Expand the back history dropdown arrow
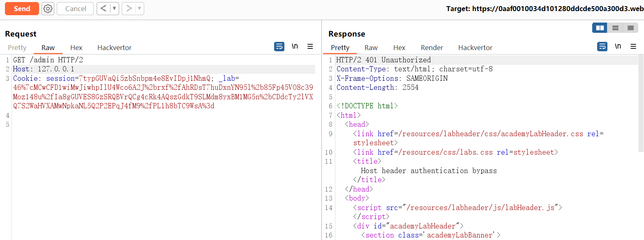644x240 pixels. coord(114,9)
